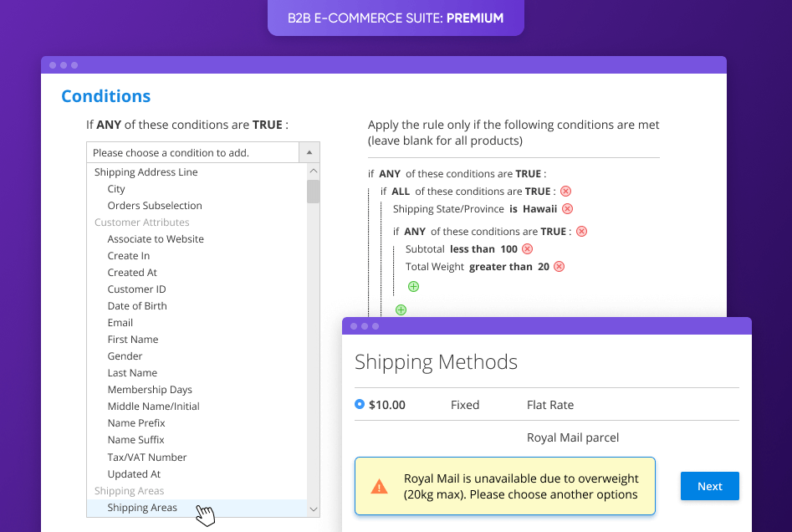
Task: Select the "Tax/VAT Number" condition
Action: (146, 457)
